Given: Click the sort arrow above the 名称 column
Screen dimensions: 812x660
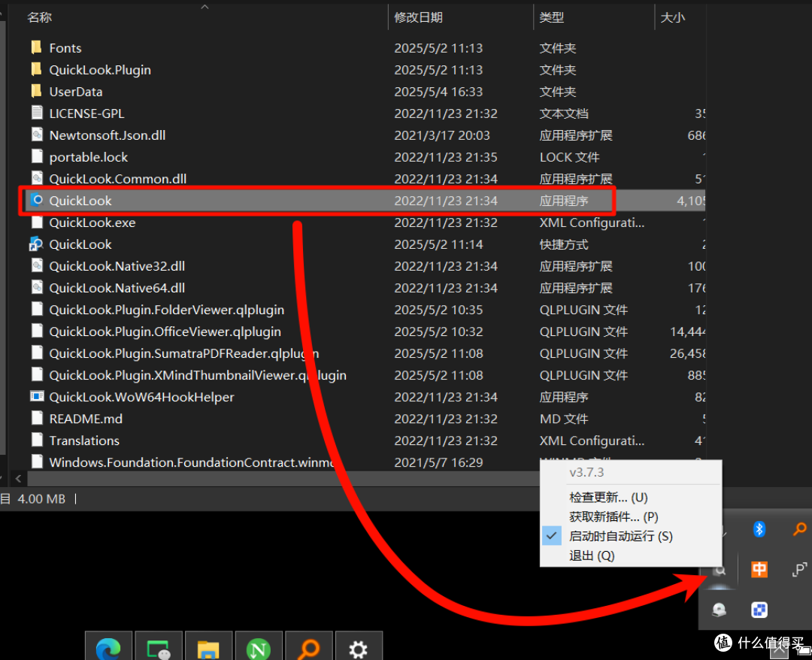Looking at the screenshot, I should tap(205, 7).
